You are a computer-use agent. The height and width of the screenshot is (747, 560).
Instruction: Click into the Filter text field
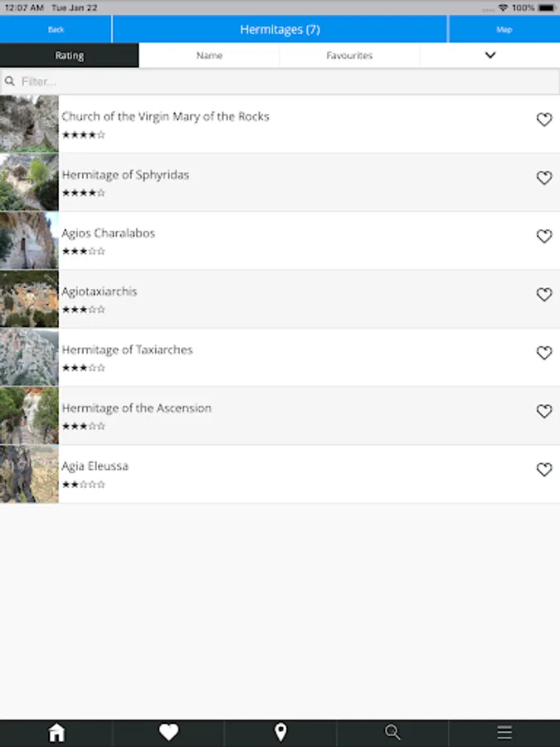coord(280,81)
